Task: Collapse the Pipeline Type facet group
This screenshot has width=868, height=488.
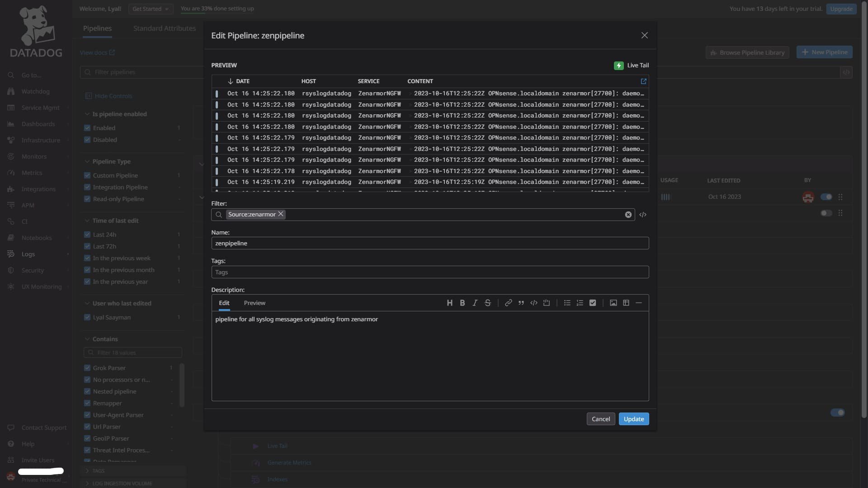Action: 87,161
